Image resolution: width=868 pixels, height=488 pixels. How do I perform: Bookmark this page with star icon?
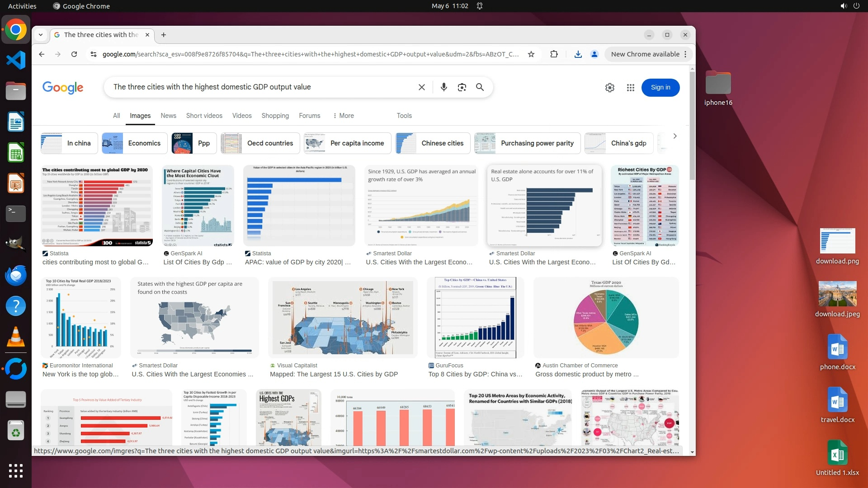531,54
